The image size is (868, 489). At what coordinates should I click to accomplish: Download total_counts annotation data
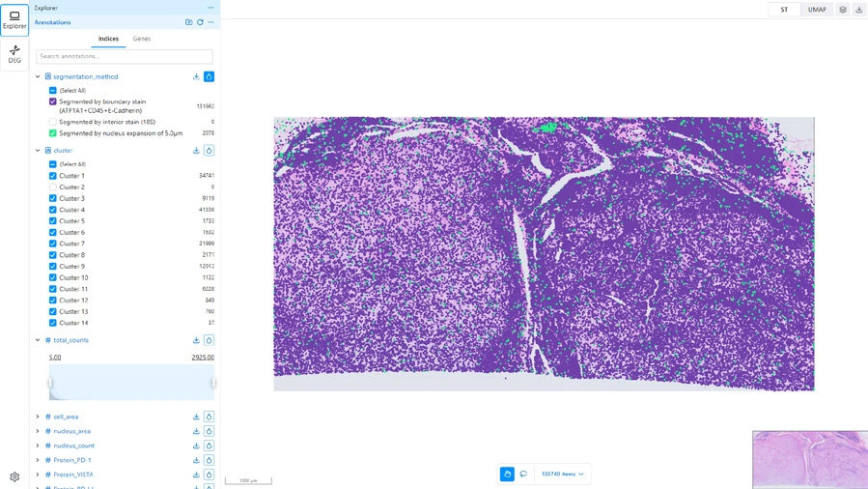[x=196, y=340]
